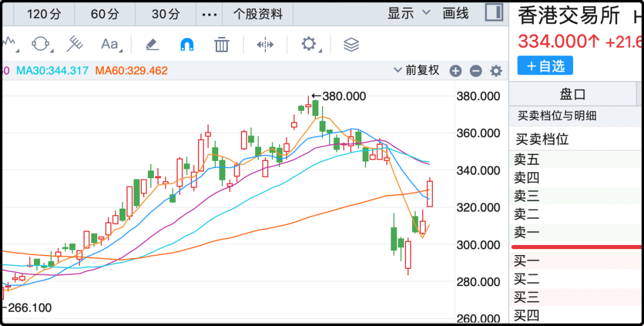Click the 个股资料 button
Image resolution: width=644 pixels, height=326 pixels.
[258, 14]
